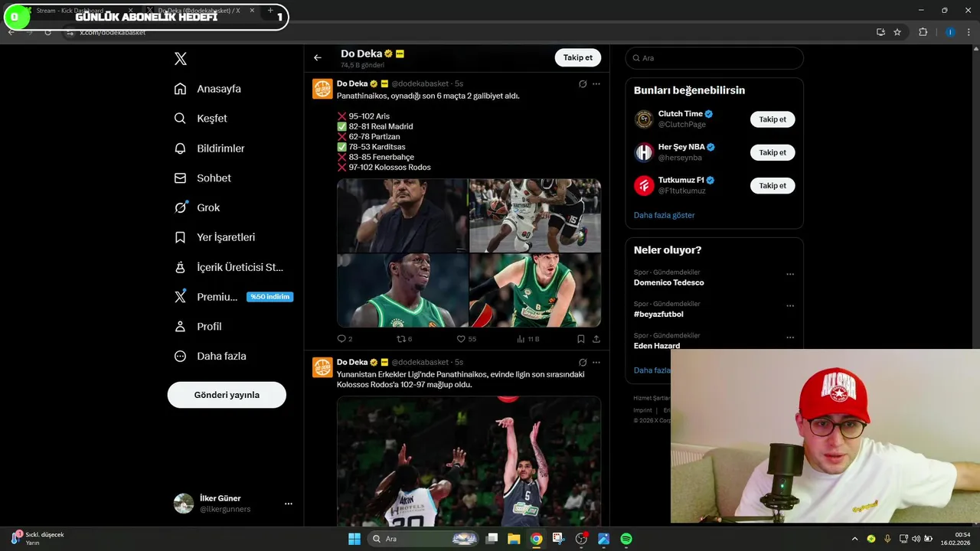
Task: Open the Chrome three-dot menu
Action: coord(969,32)
